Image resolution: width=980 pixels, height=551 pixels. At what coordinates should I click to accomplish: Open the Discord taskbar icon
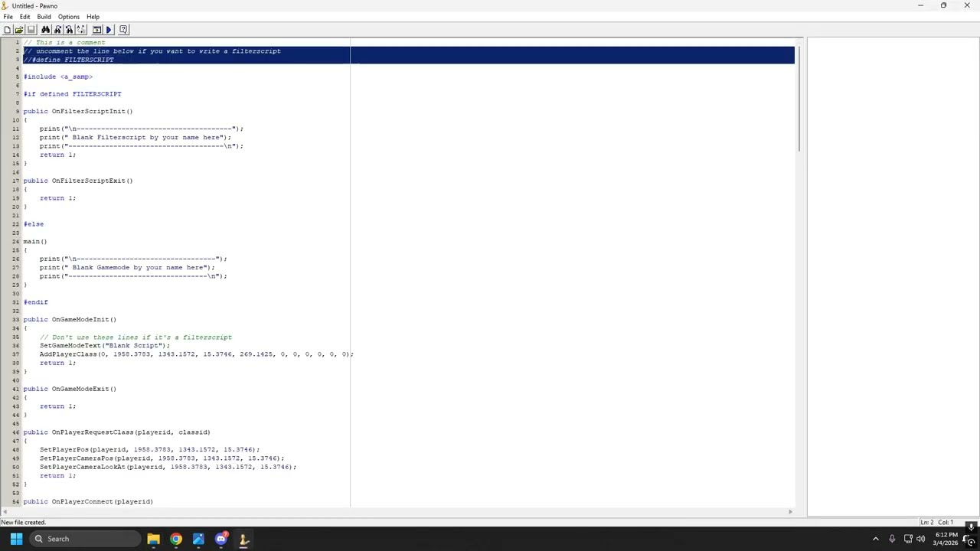[x=221, y=539]
